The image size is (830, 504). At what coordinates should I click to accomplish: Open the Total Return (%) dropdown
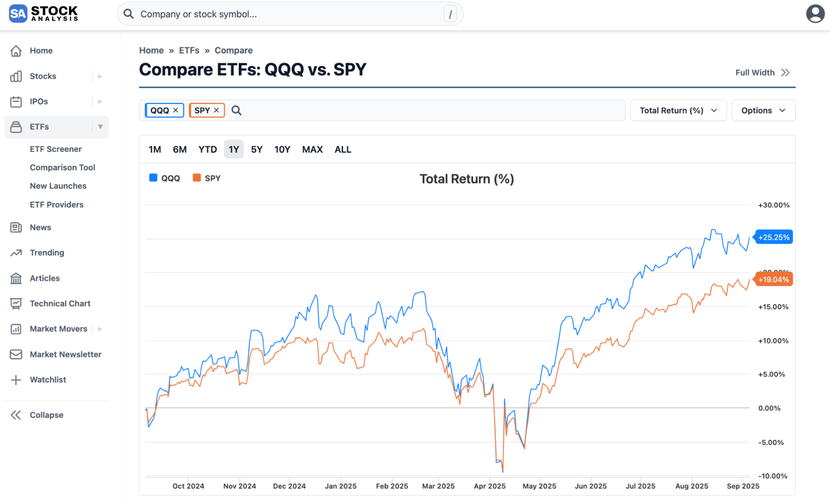coord(678,110)
